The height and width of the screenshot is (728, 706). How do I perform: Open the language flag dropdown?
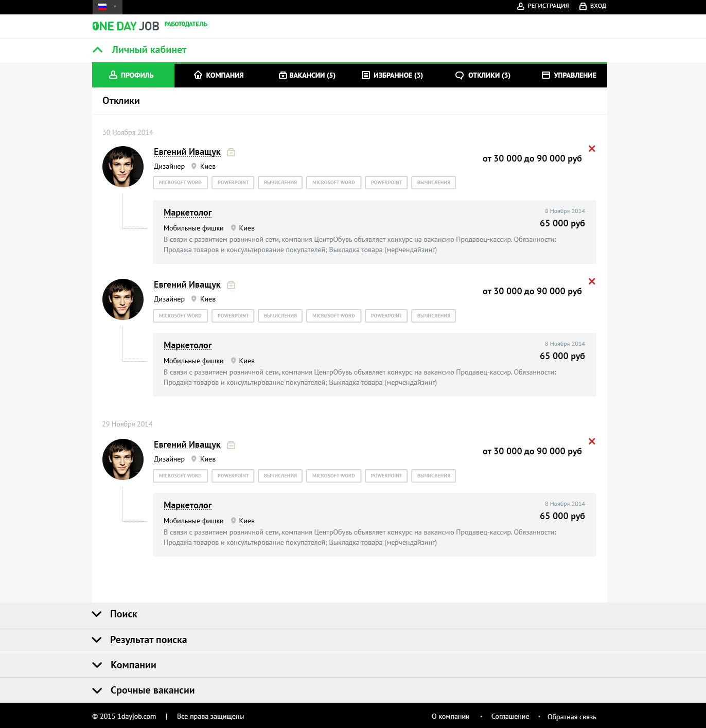[108, 7]
